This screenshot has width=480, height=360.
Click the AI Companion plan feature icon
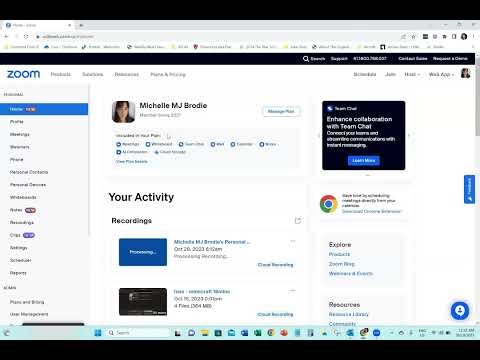click(x=118, y=152)
